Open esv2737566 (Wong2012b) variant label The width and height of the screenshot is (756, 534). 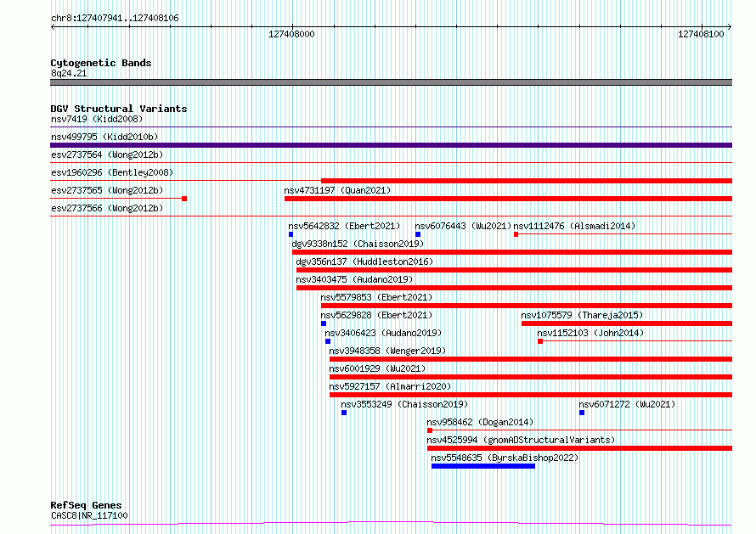[x=107, y=208]
